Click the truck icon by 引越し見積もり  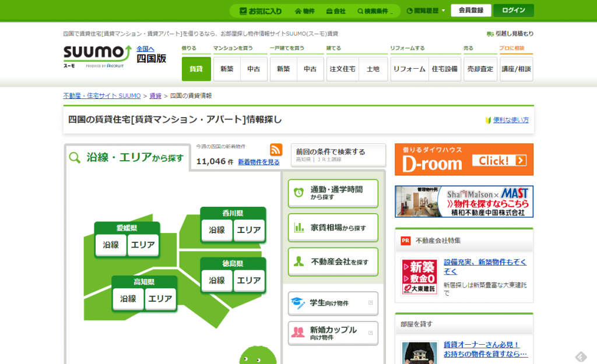pos(490,34)
